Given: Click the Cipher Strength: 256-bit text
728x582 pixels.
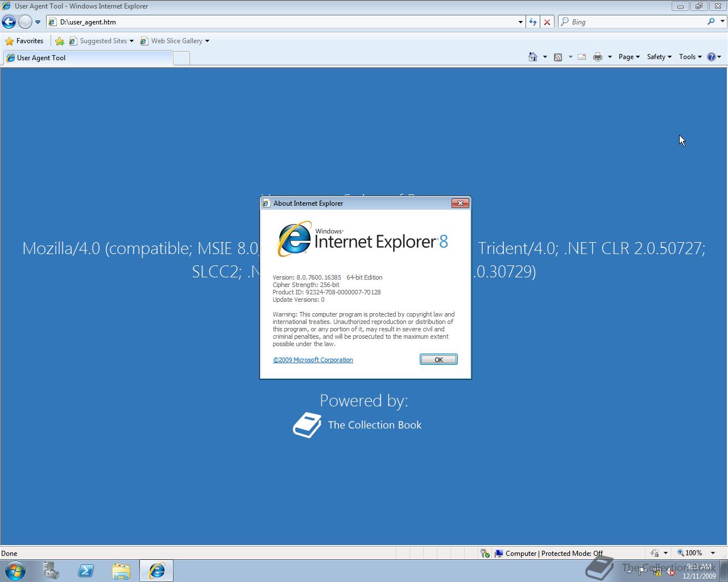Looking at the screenshot, I should [x=306, y=285].
